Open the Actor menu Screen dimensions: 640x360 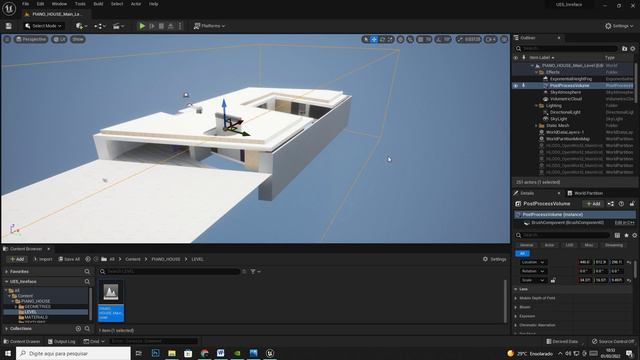click(136, 4)
